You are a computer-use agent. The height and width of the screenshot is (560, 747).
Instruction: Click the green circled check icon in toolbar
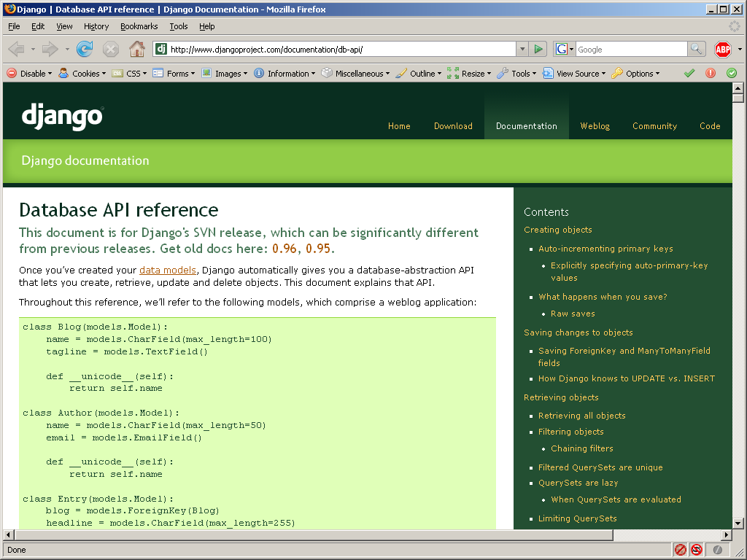[732, 74]
